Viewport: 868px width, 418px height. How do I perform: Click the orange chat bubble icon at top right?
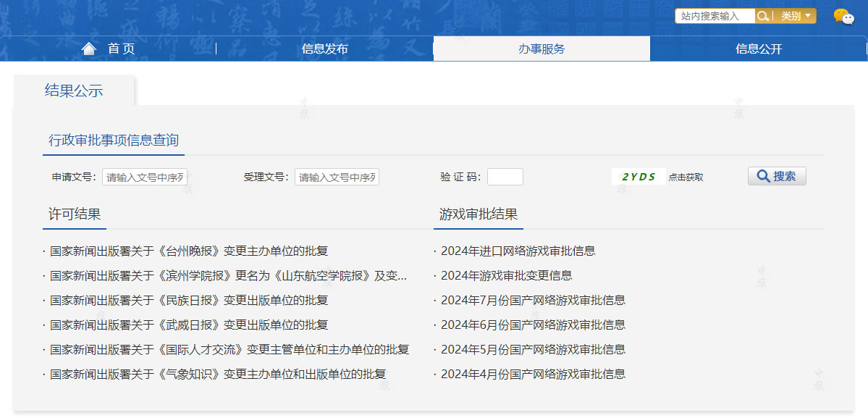click(x=840, y=13)
